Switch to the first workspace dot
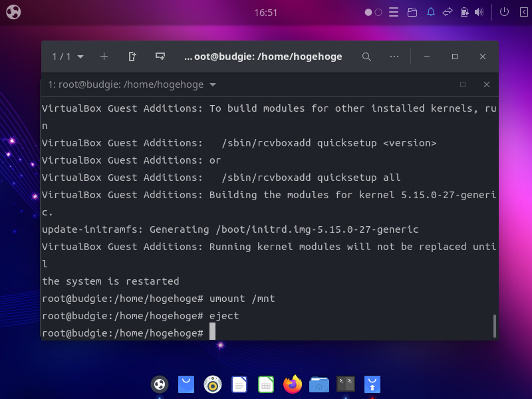The width and height of the screenshot is (532, 399). point(368,13)
